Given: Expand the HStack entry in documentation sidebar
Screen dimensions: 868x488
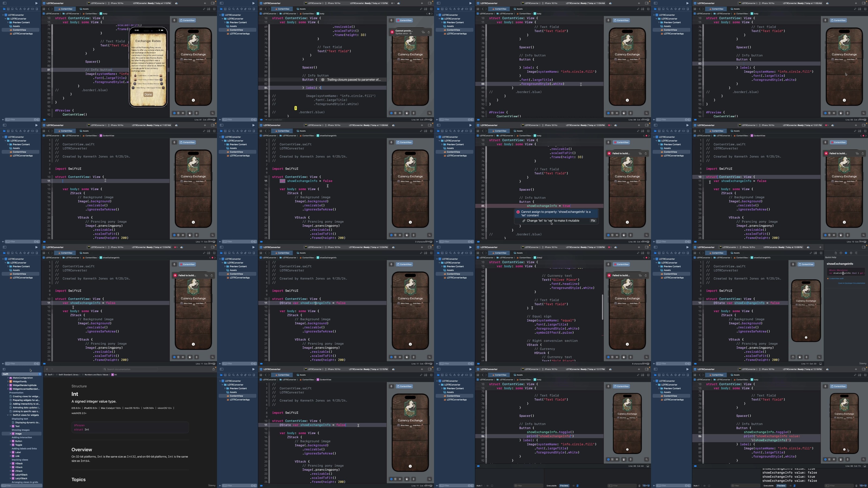Looking at the screenshot, I should (11, 463).
